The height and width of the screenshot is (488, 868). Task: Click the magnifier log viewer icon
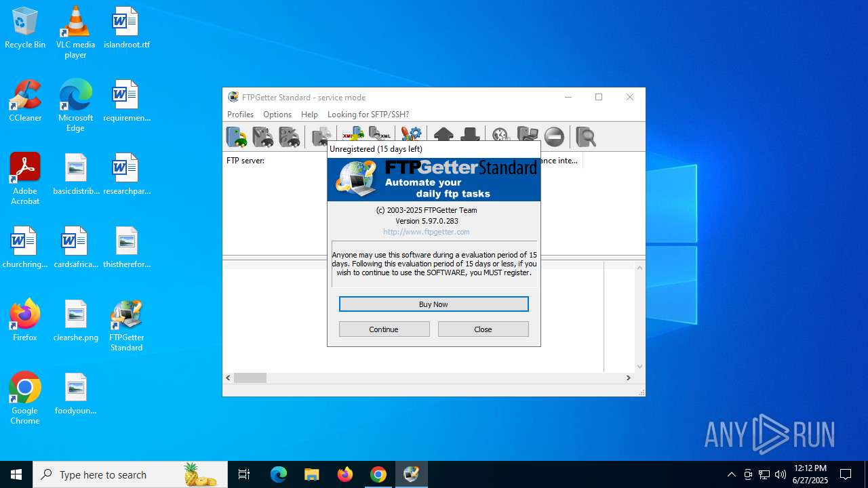586,137
